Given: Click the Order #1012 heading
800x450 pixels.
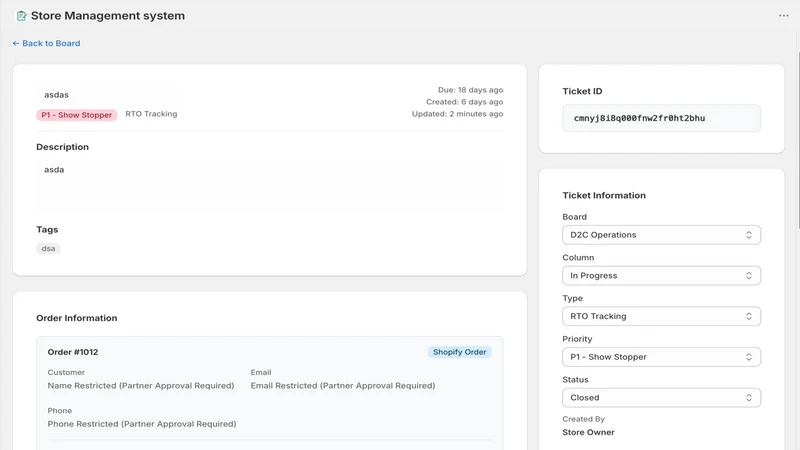Looking at the screenshot, I should 73,352.
